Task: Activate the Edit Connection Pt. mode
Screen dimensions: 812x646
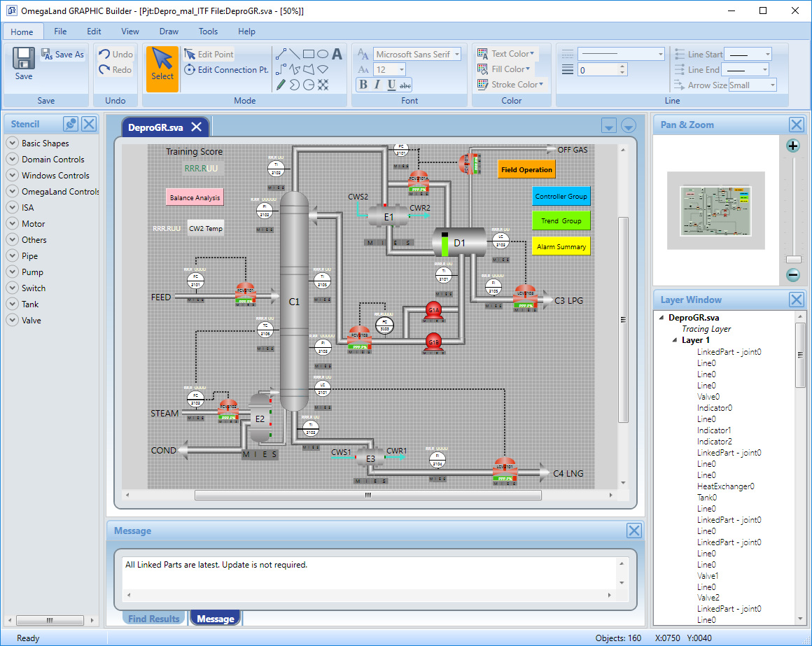Action: (x=226, y=70)
